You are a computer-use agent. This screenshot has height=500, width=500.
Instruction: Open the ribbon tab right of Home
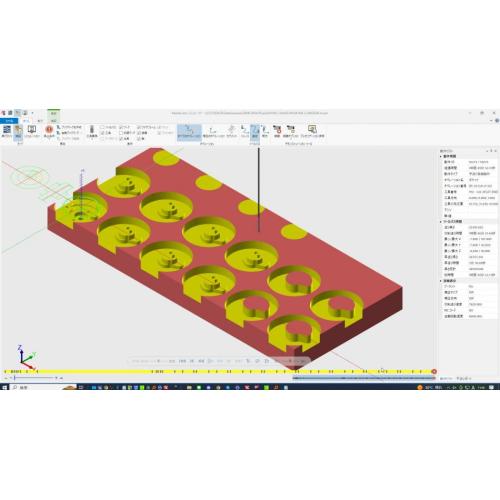pos(40,121)
